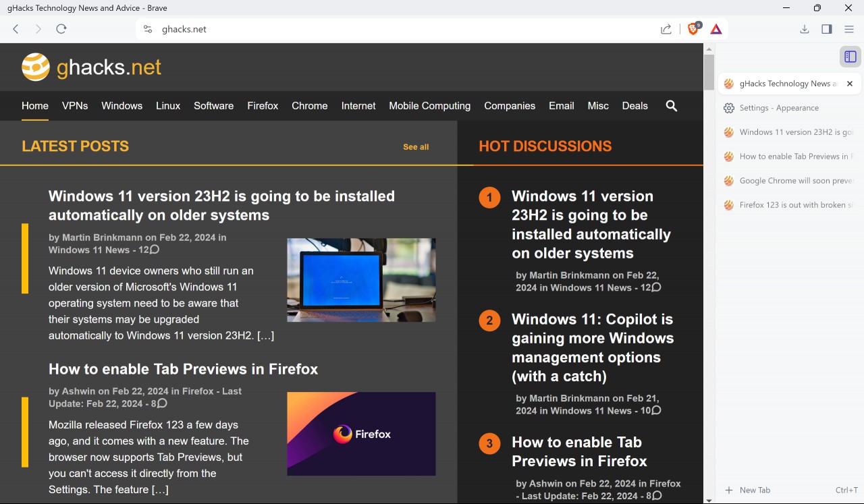This screenshot has width=864, height=504.
Task: Collapse vertical tabs with the panel toggle icon
Action: pos(850,57)
